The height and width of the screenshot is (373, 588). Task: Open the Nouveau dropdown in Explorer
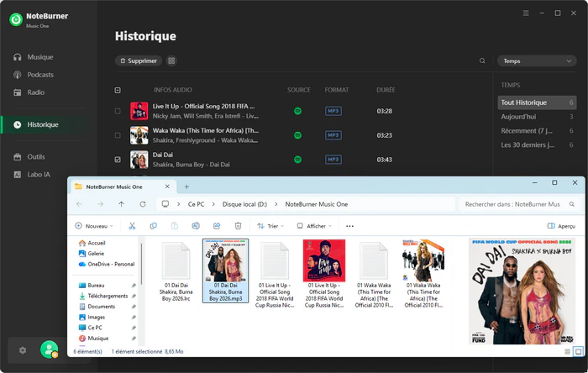(94, 226)
